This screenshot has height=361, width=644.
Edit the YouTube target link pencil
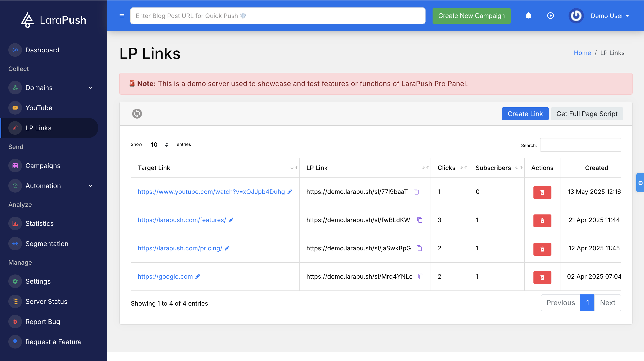coord(290,192)
